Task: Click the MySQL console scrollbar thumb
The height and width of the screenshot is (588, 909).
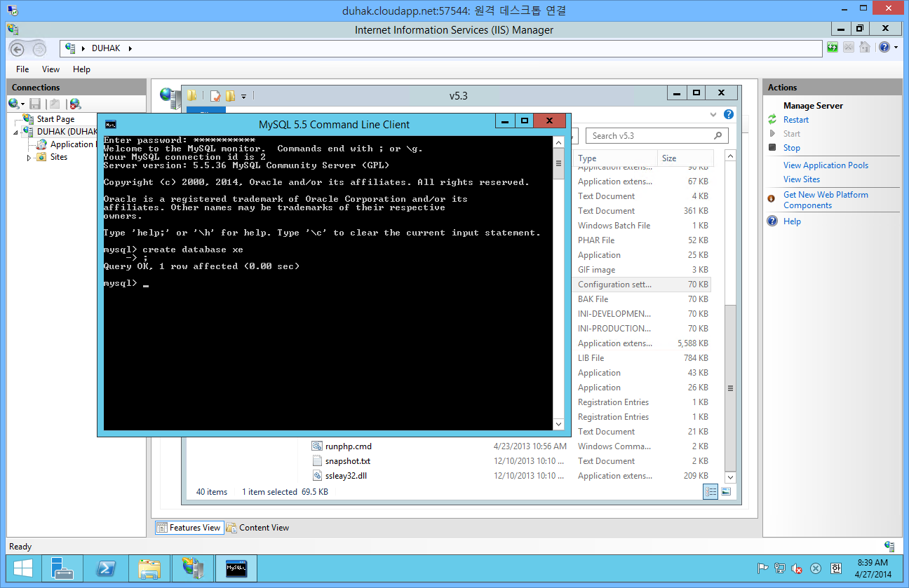Action: tap(558, 164)
